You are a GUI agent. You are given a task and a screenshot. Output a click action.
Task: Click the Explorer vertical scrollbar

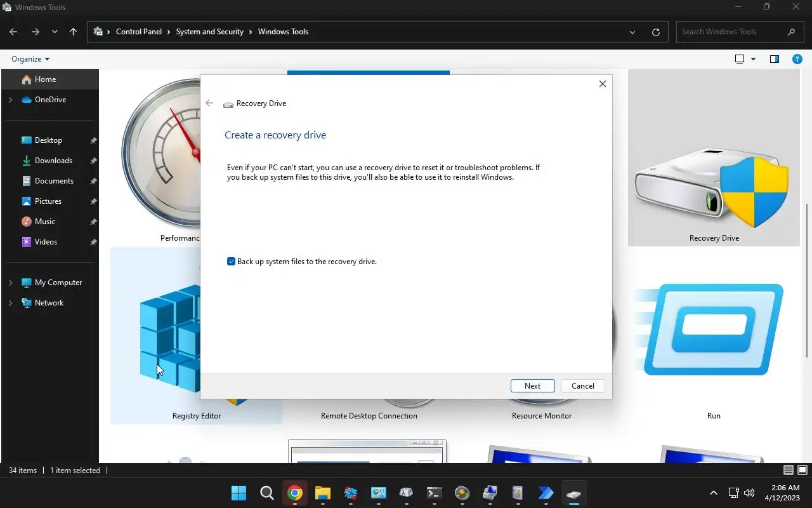click(x=807, y=279)
